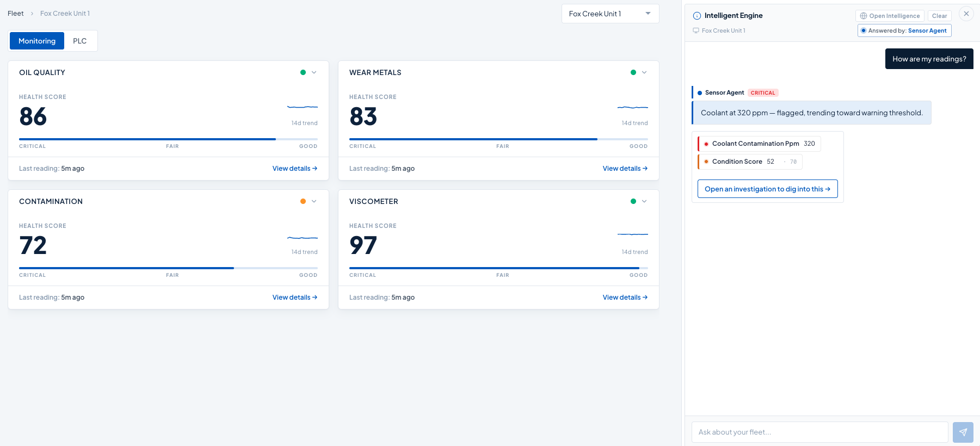980x446 pixels.
Task: Click the Wear Metals 14d trend sparkline
Action: [633, 107]
